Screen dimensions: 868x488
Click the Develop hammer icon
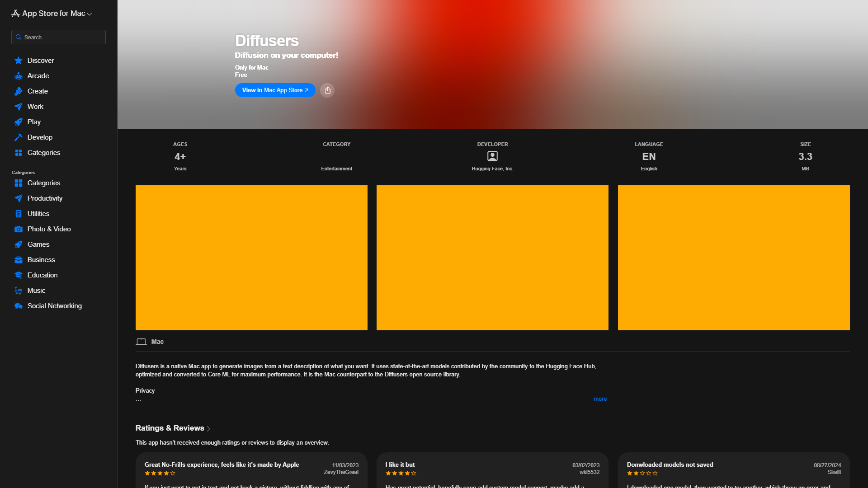pos(19,137)
